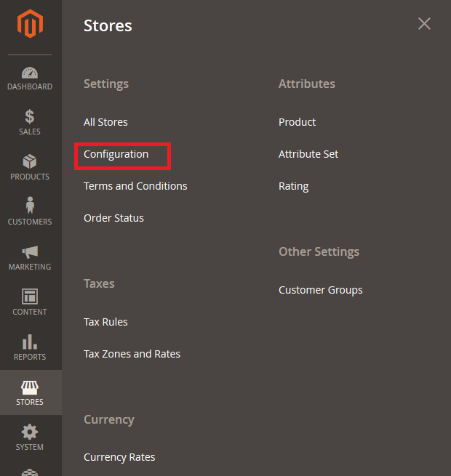Open the Marketing megaphone icon
Screen dimensions: 451x476
tap(30, 252)
